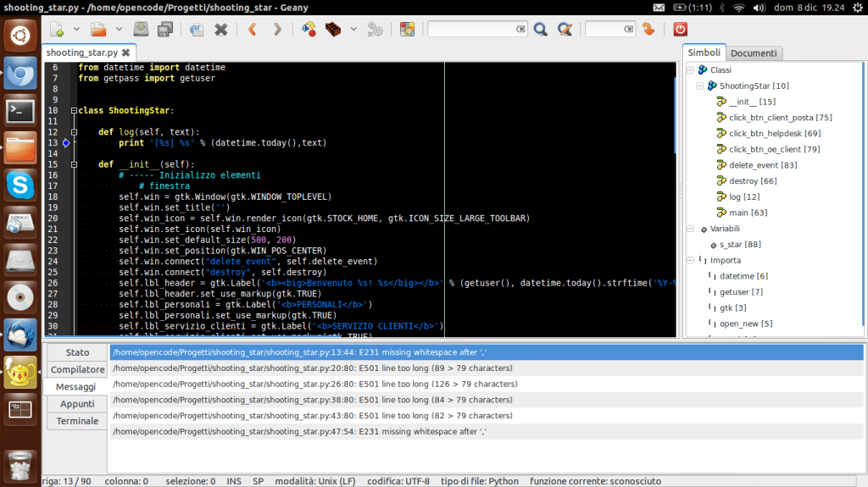Collapse the Classi tree node
The width and height of the screenshot is (868, 487).
click(x=690, y=69)
